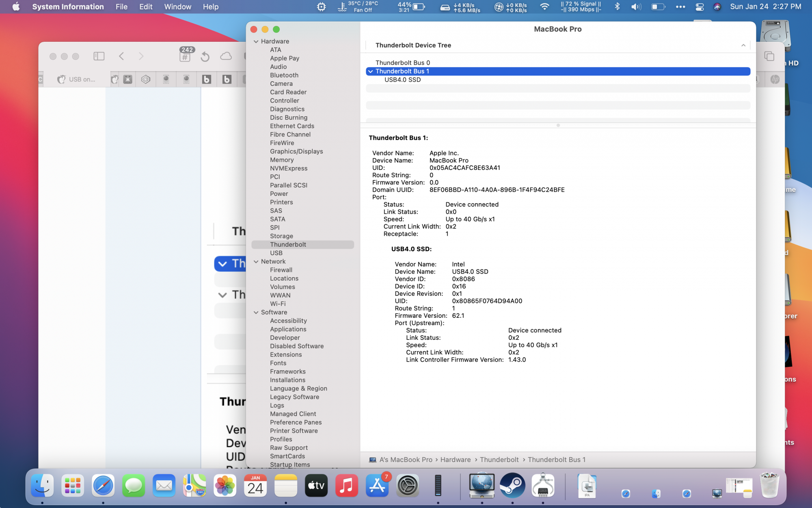Image resolution: width=812 pixels, height=508 pixels.
Task: Select USB in Hardware list
Action: (276, 253)
